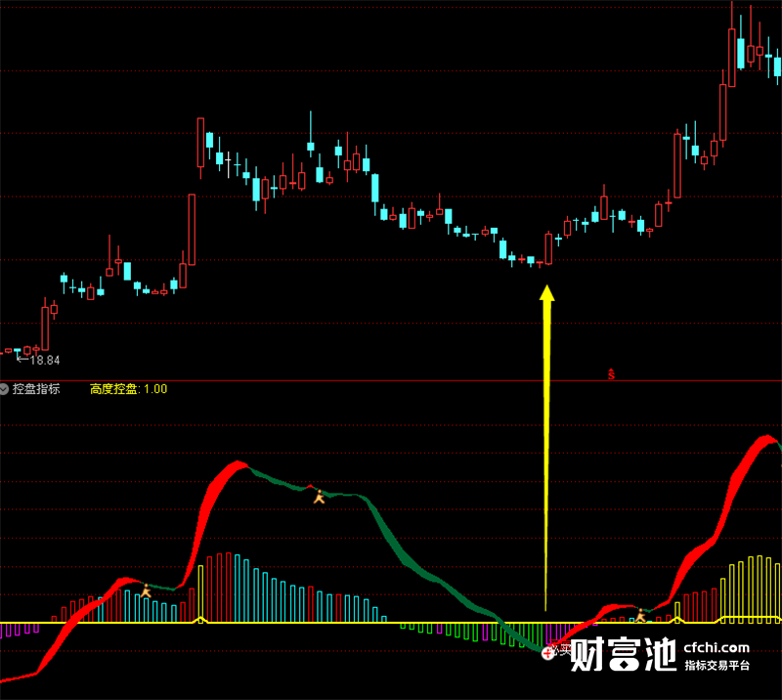Click the runner icon beside the watermark
Viewport: 782px width, 700px height.
640,616
